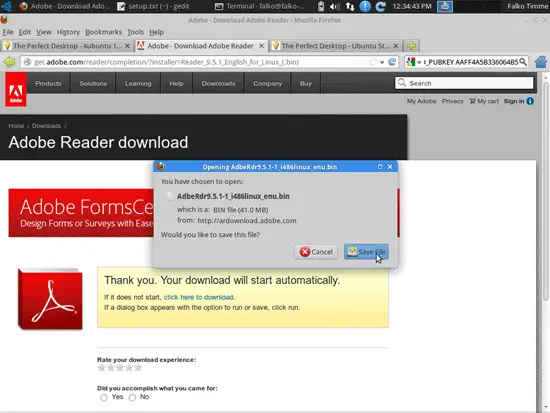Open Downloads in Adobe navigation
The height and width of the screenshot is (413, 550).
pyautogui.click(x=218, y=84)
